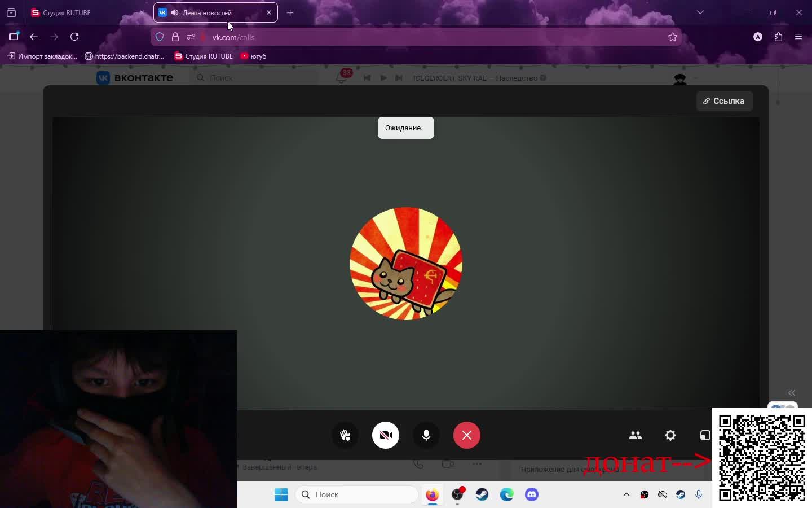This screenshot has width=812, height=508.
Task: Open the extensions menu
Action: (x=778, y=37)
